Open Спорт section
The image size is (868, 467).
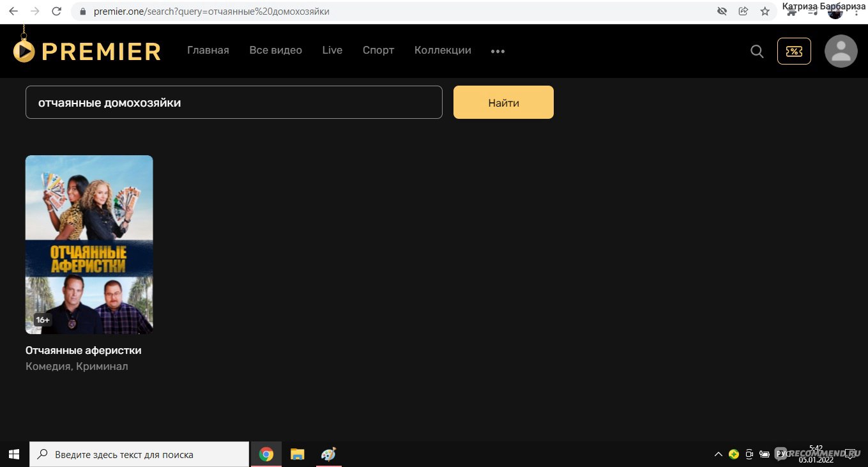click(x=379, y=50)
